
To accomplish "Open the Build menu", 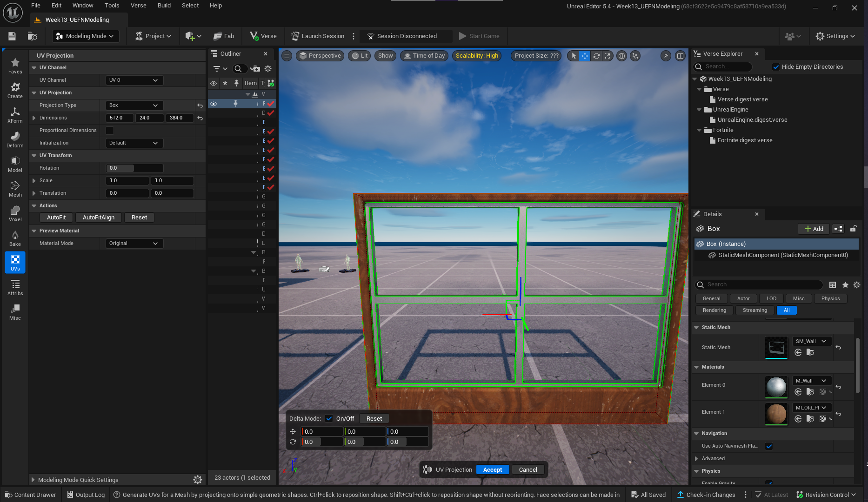I will [x=164, y=6].
